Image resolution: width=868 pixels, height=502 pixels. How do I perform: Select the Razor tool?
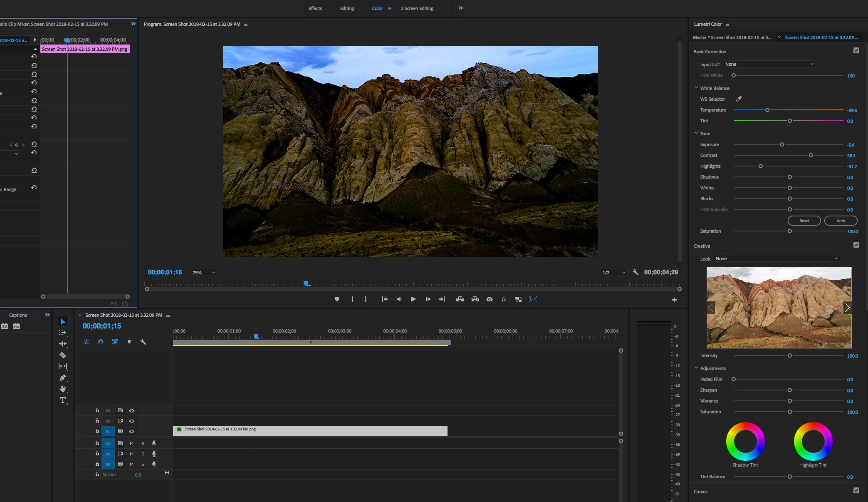pos(63,355)
